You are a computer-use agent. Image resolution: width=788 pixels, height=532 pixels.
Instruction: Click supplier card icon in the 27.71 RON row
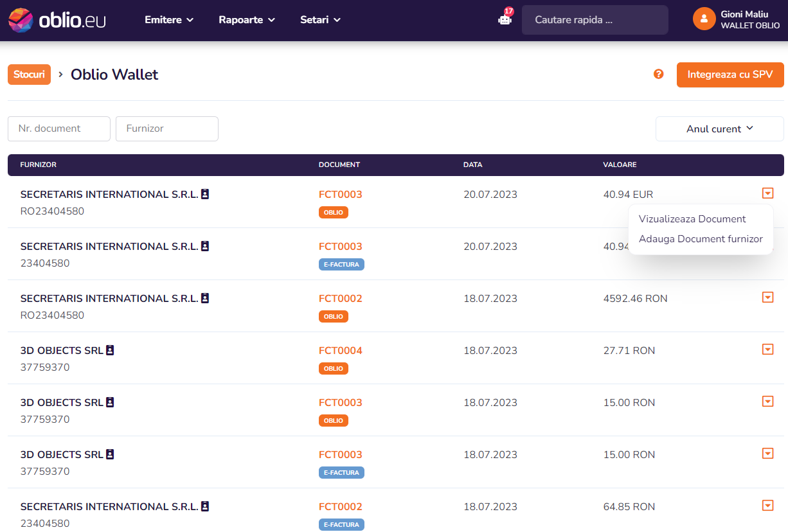(x=110, y=350)
